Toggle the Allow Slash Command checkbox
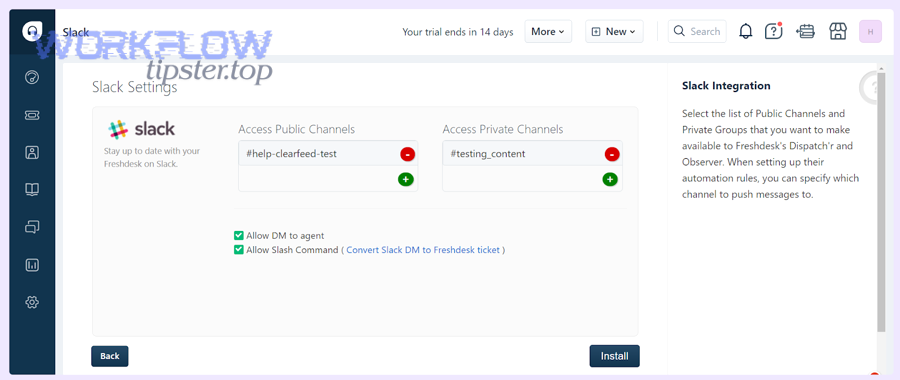Viewport: 900px width, 380px height. pyautogui.click(x=239, y=250)
